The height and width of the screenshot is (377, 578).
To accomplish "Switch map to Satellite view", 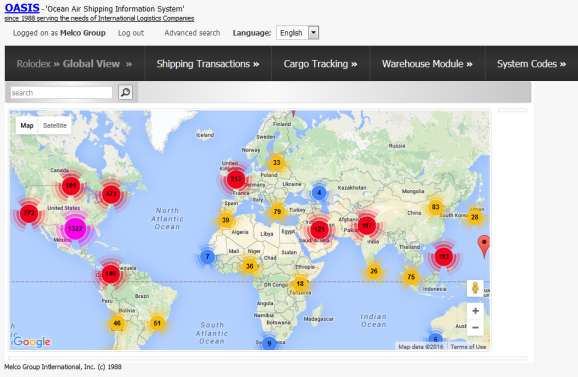I will point(55,126).
